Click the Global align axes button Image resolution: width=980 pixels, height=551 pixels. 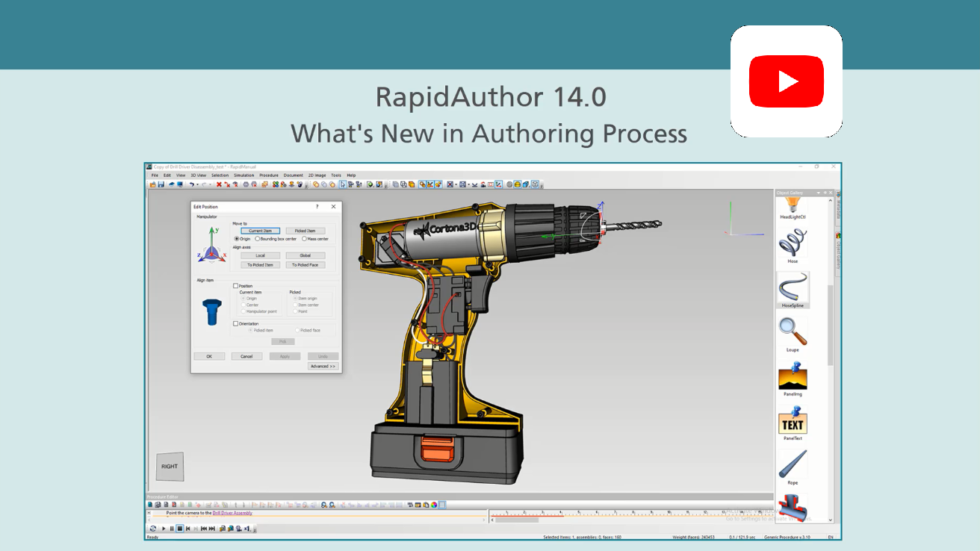(306, 255)
